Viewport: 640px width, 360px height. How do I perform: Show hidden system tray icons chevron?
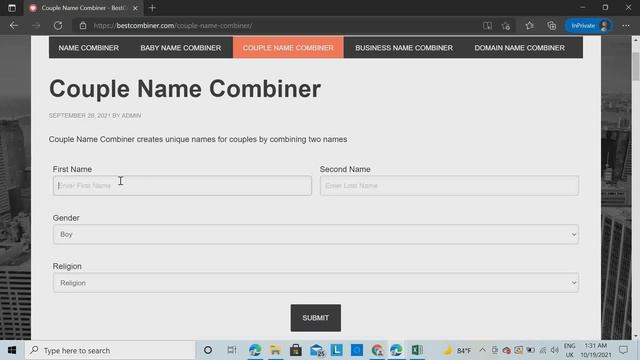482,350
